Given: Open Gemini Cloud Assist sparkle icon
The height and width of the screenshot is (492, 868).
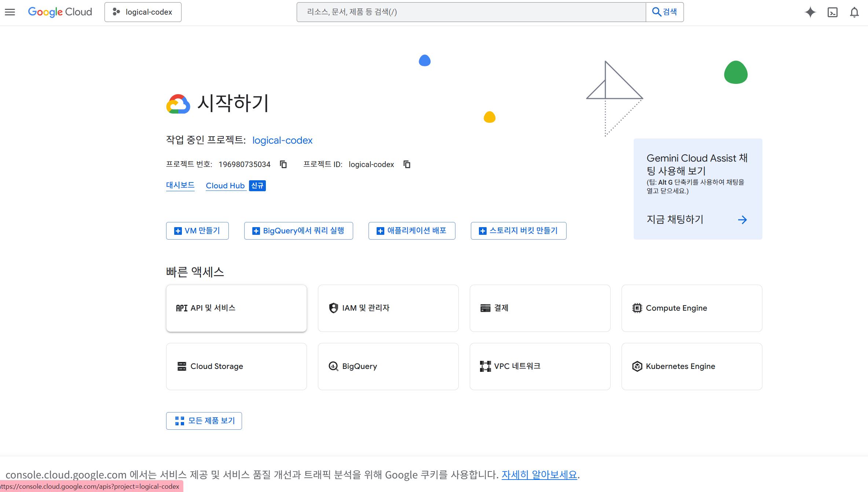Looking at the screenshot, I should pos(810,12).
